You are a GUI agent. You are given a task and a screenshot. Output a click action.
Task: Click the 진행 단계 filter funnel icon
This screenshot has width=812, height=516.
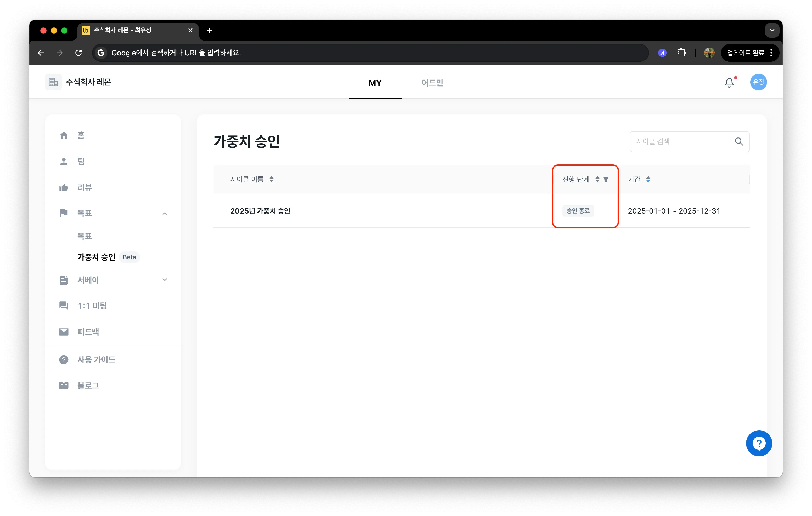pos(606,179)
